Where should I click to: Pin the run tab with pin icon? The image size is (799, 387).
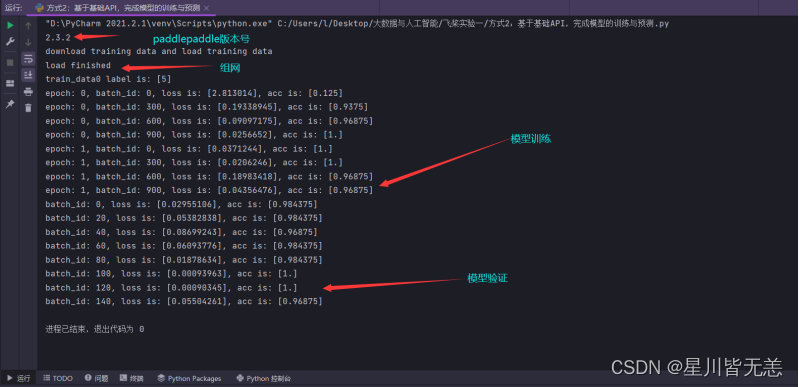pyautogui.click(x=10, y=104)
